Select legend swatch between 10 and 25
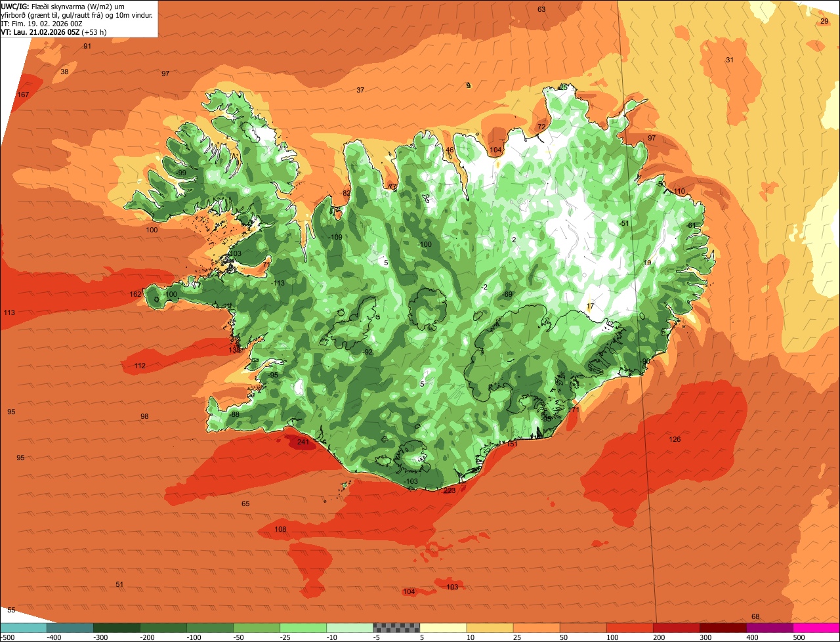The image size is (840, 642). (490, 628)
